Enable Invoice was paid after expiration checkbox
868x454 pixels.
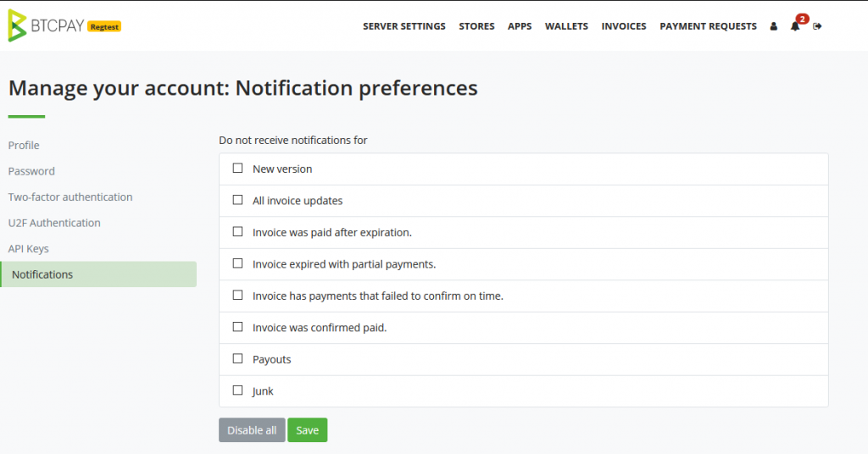237,232
